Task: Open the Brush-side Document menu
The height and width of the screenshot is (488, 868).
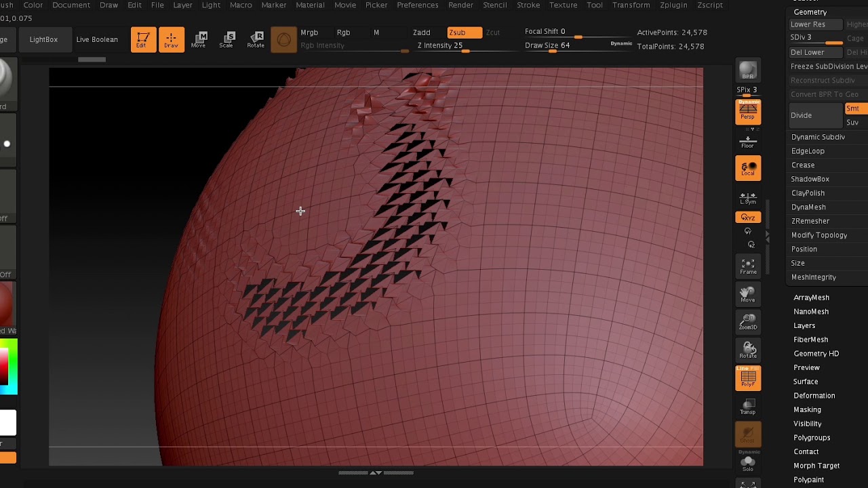Action: [71, 5]
